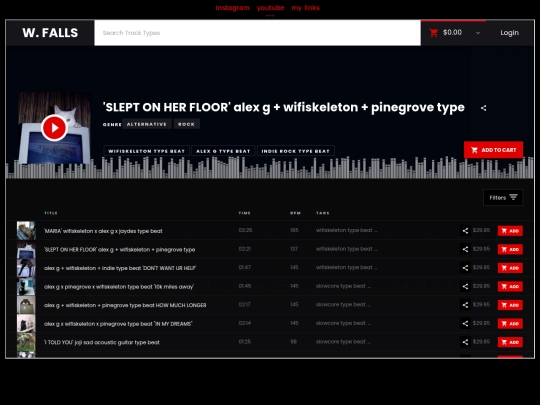Play 'SLEPT ON HER FLOOR' row thumbnail

[x=26, y=249]
